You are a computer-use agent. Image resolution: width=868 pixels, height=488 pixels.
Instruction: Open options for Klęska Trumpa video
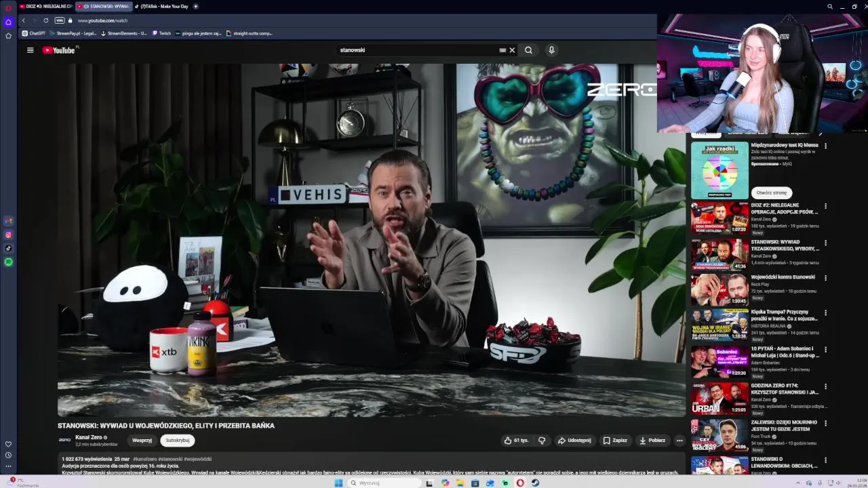tap(825, 313)
